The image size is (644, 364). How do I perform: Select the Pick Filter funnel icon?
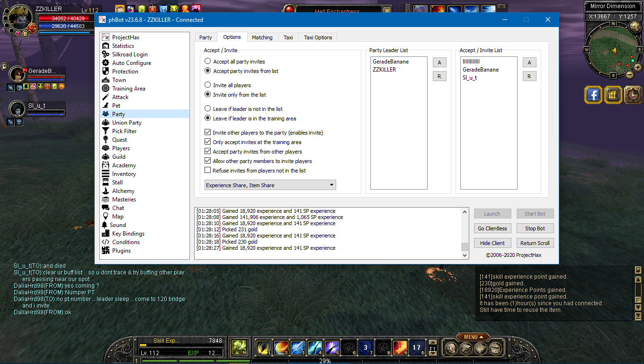point(106,131)
